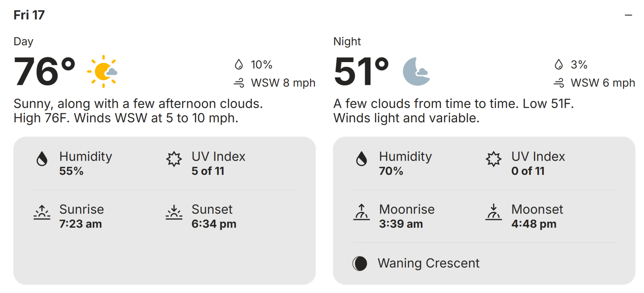Click the night UV Index star icon
Image resolution: width=644 pixels, height=293 pixels.
pyautogui.click(x=493, y=159)
